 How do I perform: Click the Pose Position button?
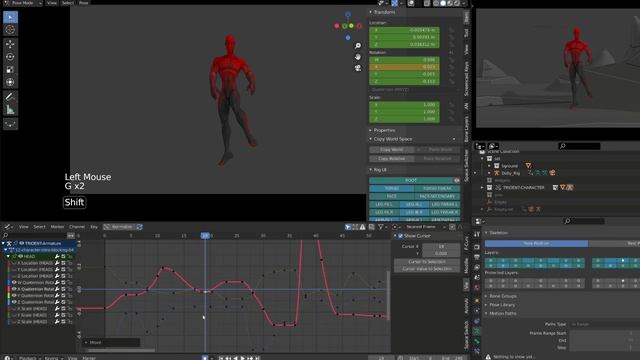pos(536,243)
